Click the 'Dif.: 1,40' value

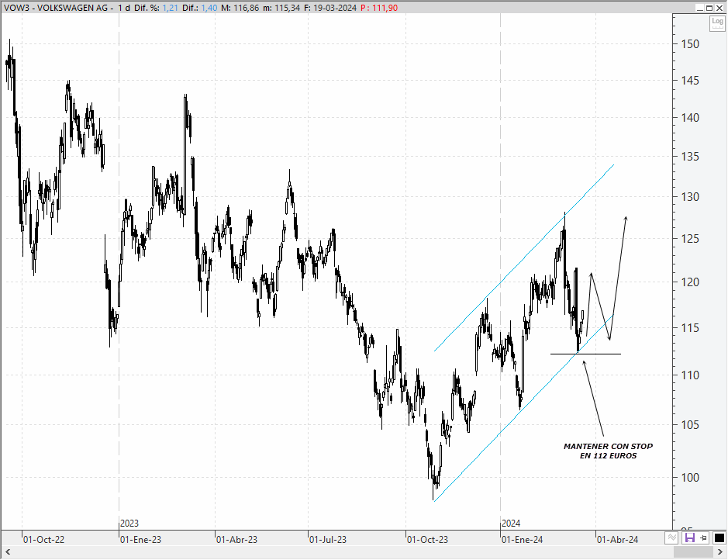(x=199, y=8)
